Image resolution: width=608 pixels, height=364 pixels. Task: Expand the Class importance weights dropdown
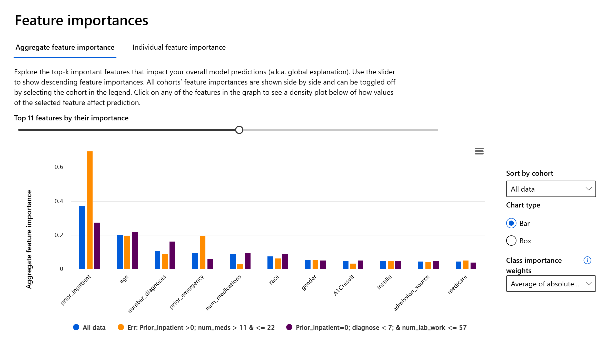tap(551, 284)
